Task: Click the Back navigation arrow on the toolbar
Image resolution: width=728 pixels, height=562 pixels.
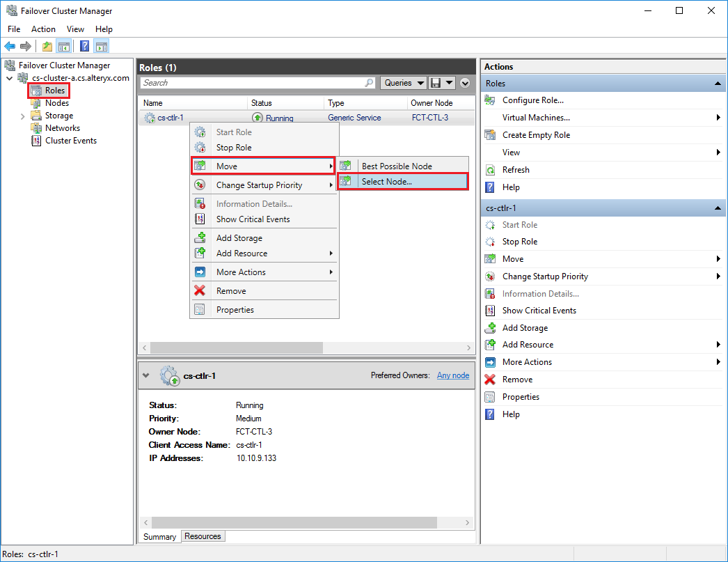Action: tap(10, 46)
